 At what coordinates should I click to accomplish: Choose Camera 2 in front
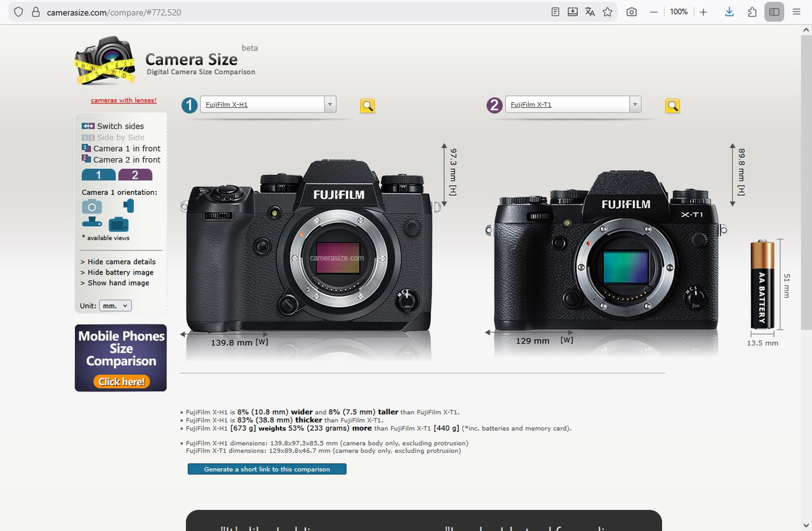(121, 159)
